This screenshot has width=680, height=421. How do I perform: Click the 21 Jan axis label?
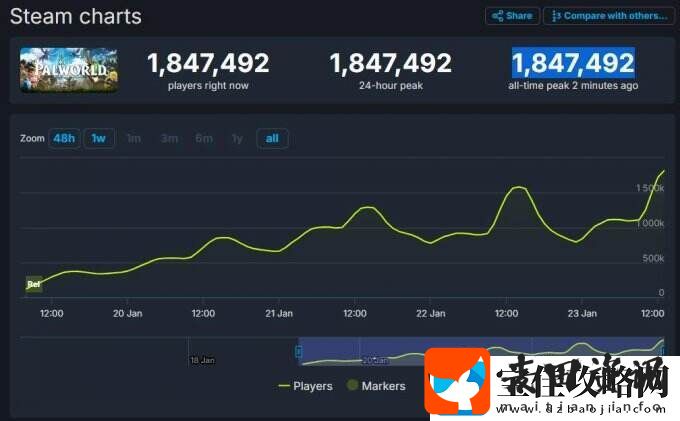279,313
